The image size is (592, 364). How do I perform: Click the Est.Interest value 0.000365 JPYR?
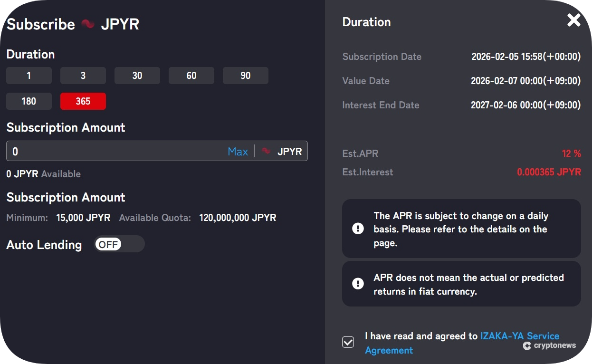coord(549,172)
